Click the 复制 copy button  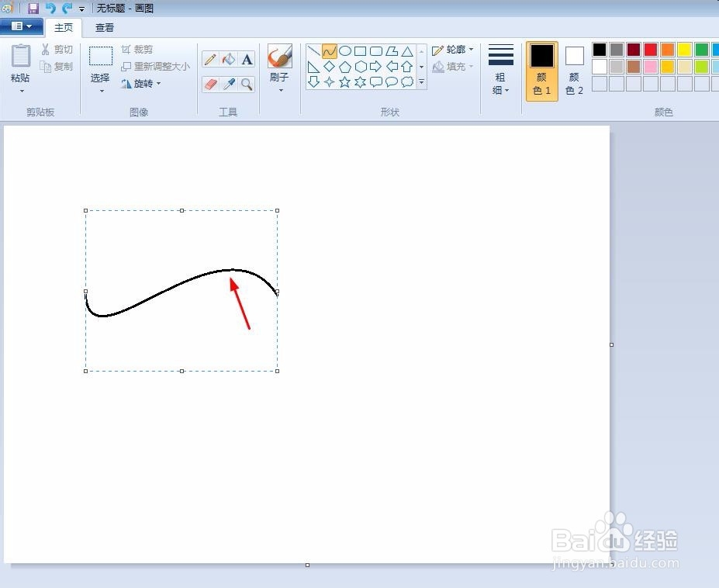(57, 67)
